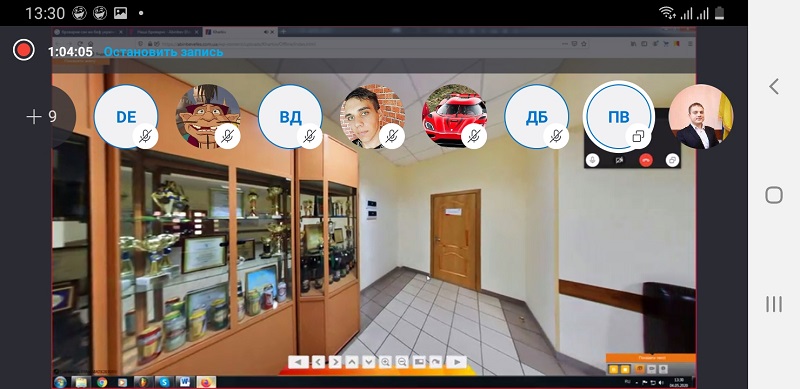Switch to the second browser tab
Viewport: 800px width, 389px height.
tap(164, 32)
